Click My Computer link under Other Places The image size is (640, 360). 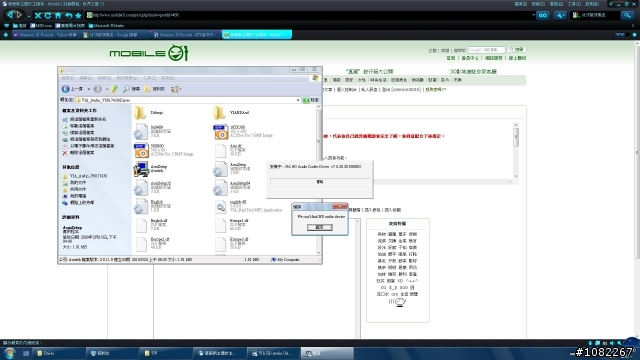point(75,196)
